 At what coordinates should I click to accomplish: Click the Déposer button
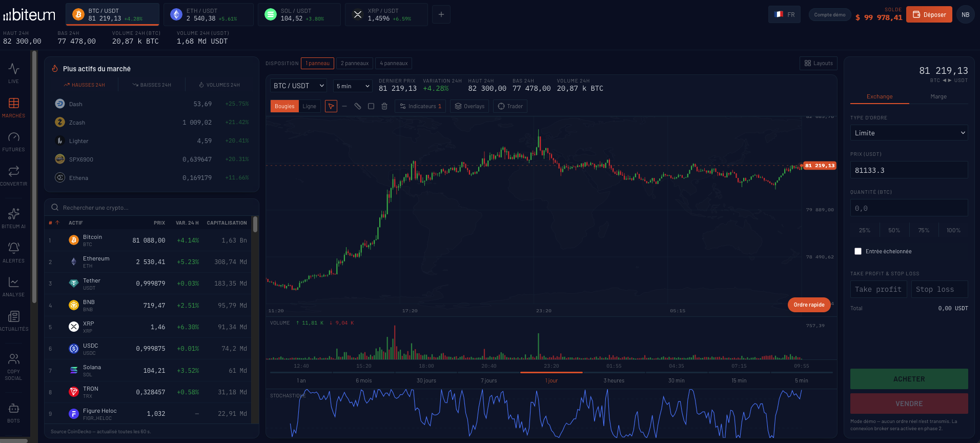click(x=929, y=14)
